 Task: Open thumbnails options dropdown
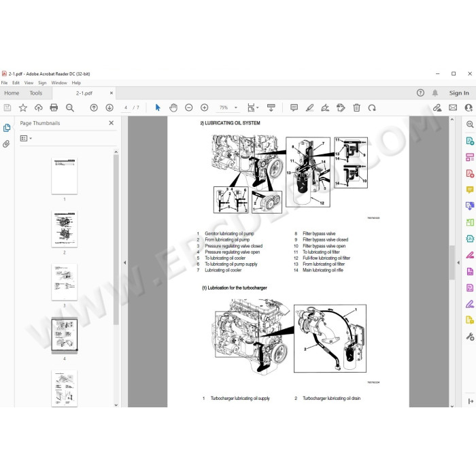26,139
